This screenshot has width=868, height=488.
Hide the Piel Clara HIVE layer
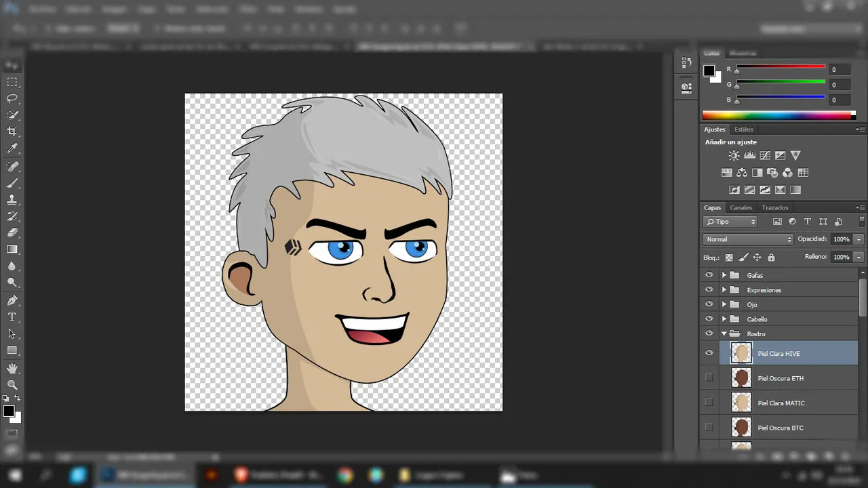pos(709,353)
